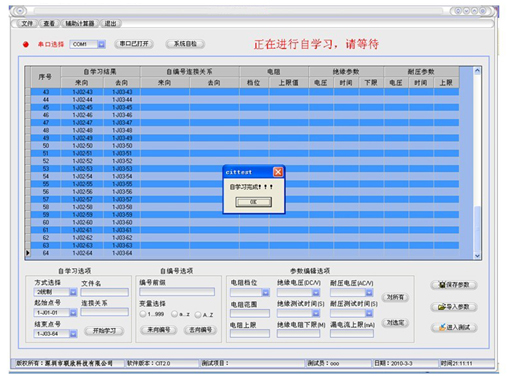
Task: Select row 50 with 1-J02-50
Action: point(245,146)
